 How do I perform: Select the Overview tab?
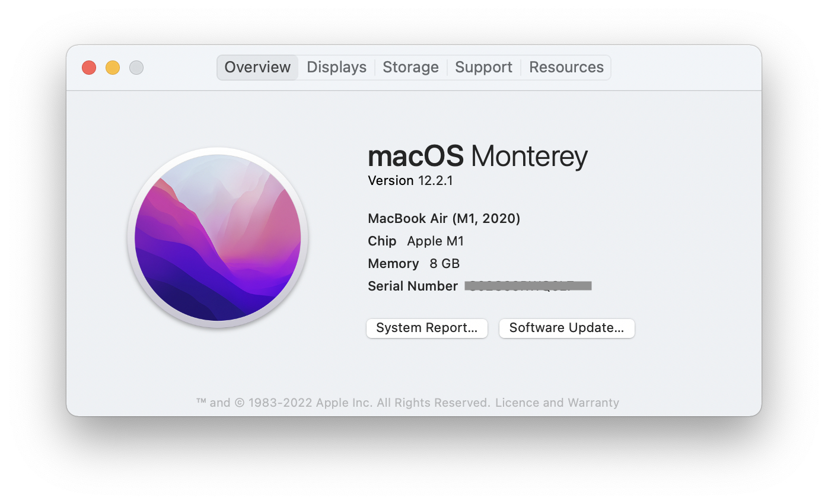pyautogui.click(x=257, y=68)
